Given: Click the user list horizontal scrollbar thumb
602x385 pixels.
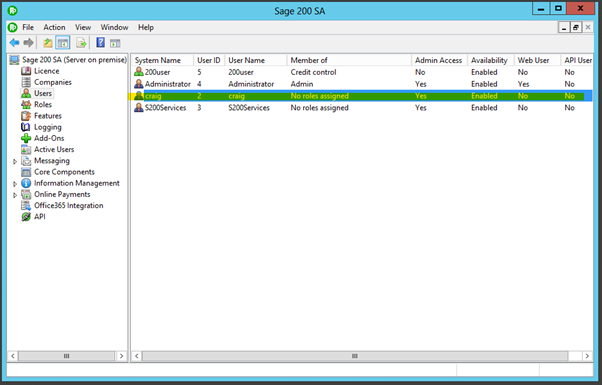Looking at the screenshot, I should [355, 356].
